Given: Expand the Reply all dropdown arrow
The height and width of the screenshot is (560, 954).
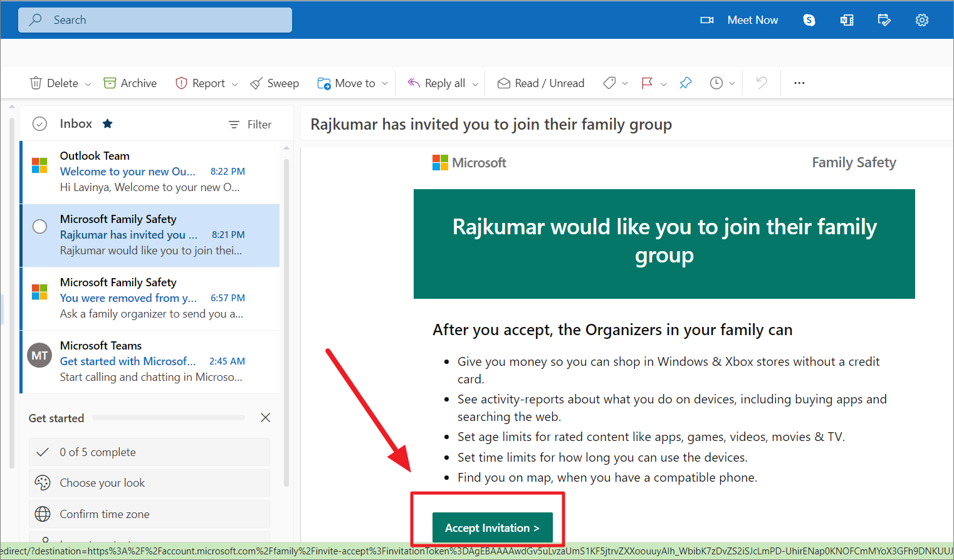Looking at the screenshot, I should 475,84.
